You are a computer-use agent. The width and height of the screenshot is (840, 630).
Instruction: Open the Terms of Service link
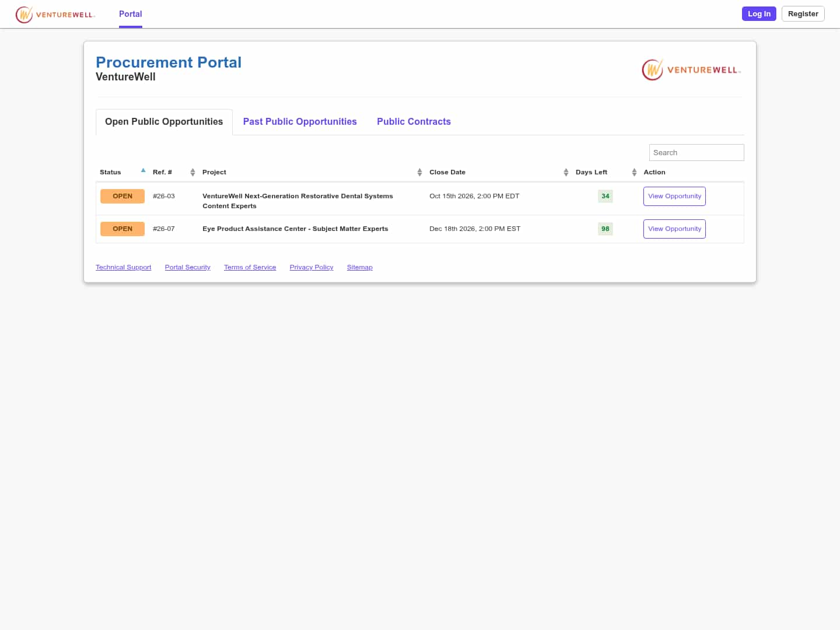click(250, 267)
